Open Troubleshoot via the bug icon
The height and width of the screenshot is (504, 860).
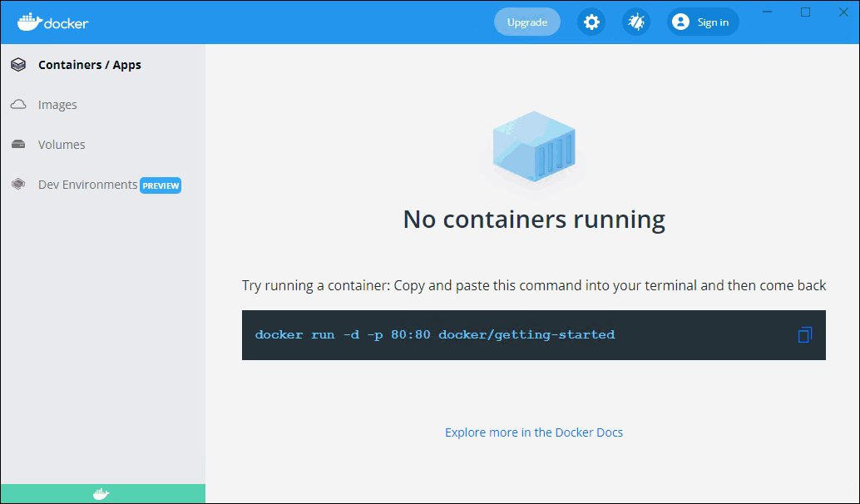click(x=635, y=22)
